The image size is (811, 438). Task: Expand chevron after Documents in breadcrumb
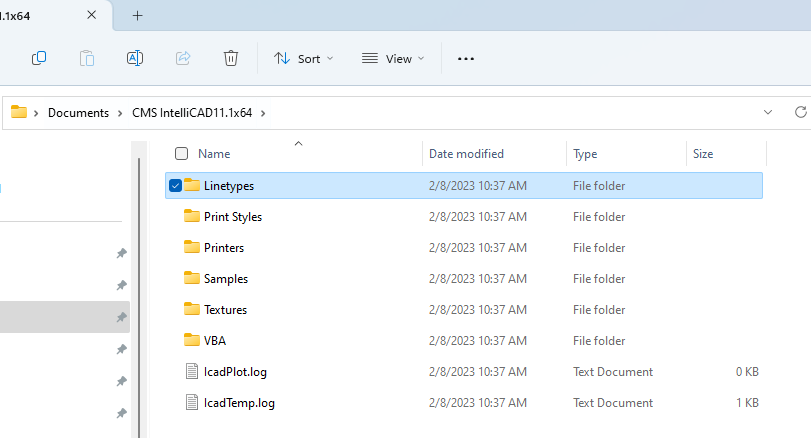(x=120, y=113)
